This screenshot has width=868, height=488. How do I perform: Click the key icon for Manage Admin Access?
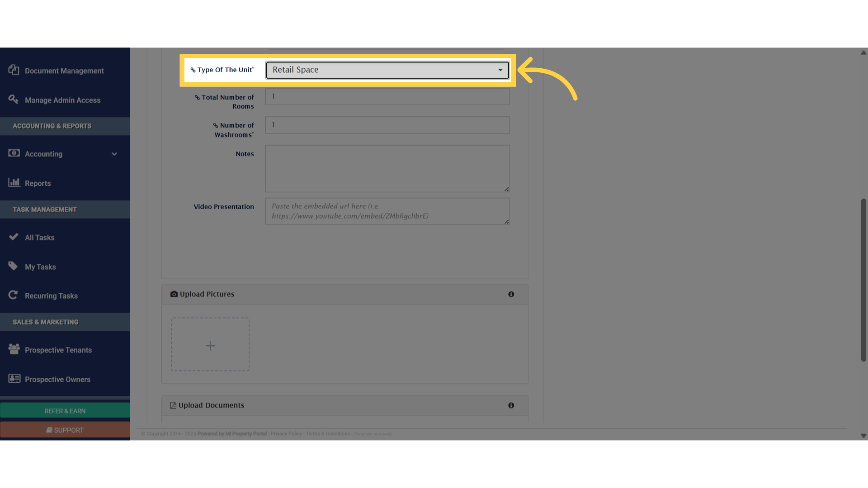14,99
